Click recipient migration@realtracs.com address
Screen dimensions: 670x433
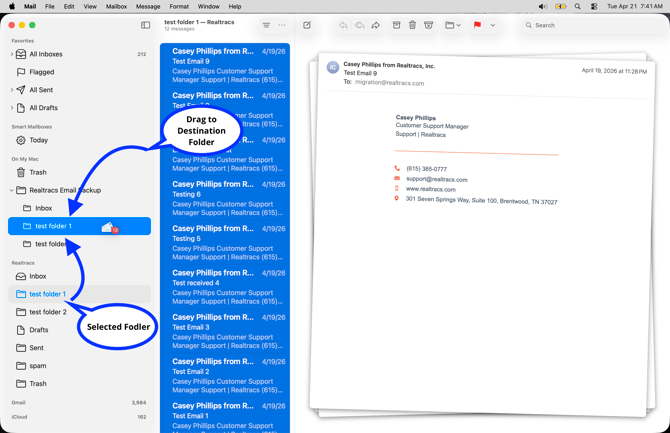(x=390, y=83)
